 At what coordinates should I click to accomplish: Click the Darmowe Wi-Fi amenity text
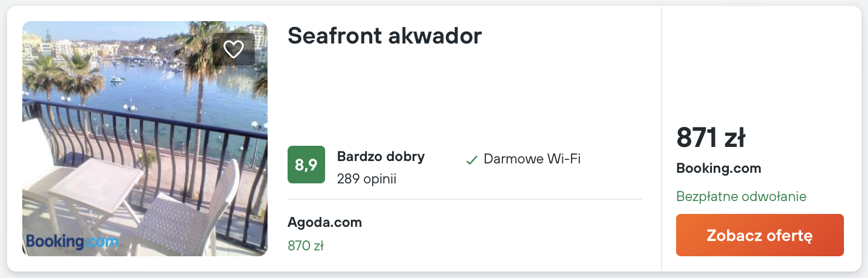click(532, 159)
